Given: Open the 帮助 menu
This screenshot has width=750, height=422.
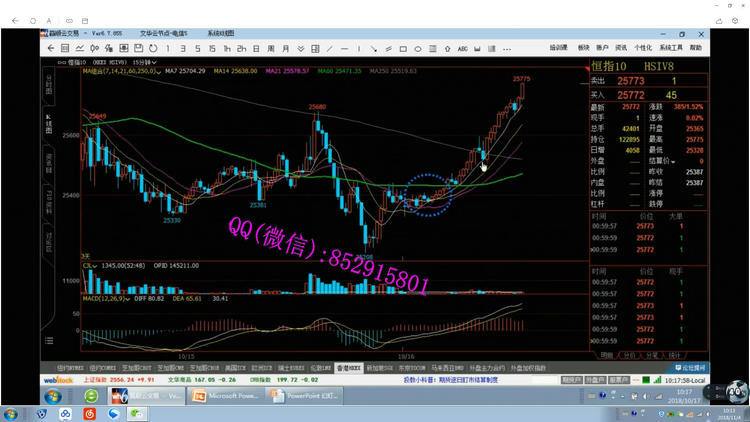Looking at the screenshot, I should point(695,47).
